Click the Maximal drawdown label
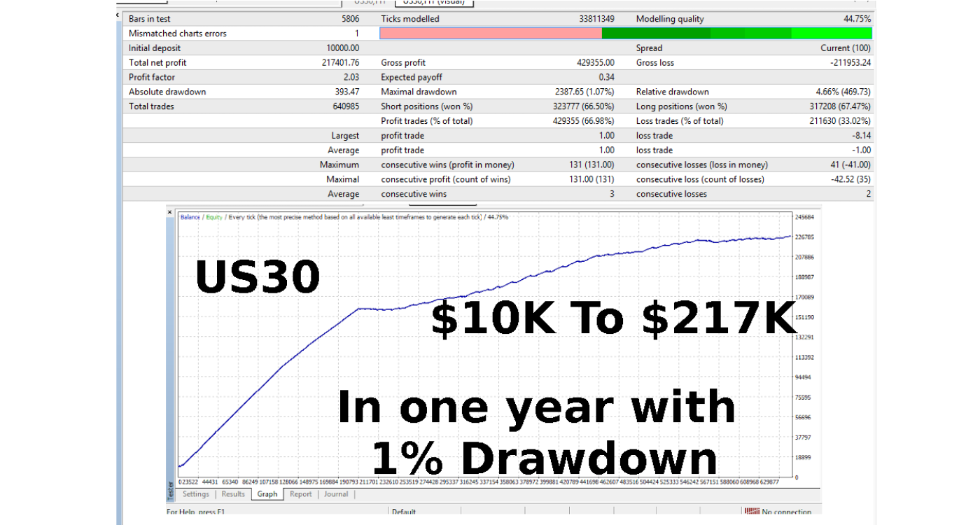 click(419, 92)
